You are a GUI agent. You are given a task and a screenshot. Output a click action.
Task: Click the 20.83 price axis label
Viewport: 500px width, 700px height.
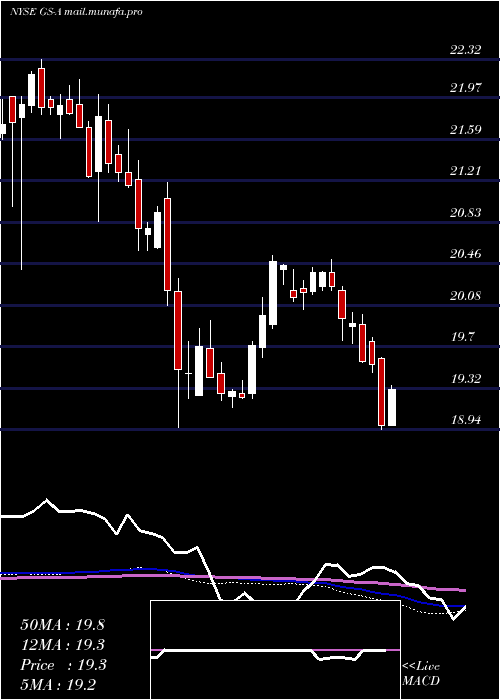[466, 213]
